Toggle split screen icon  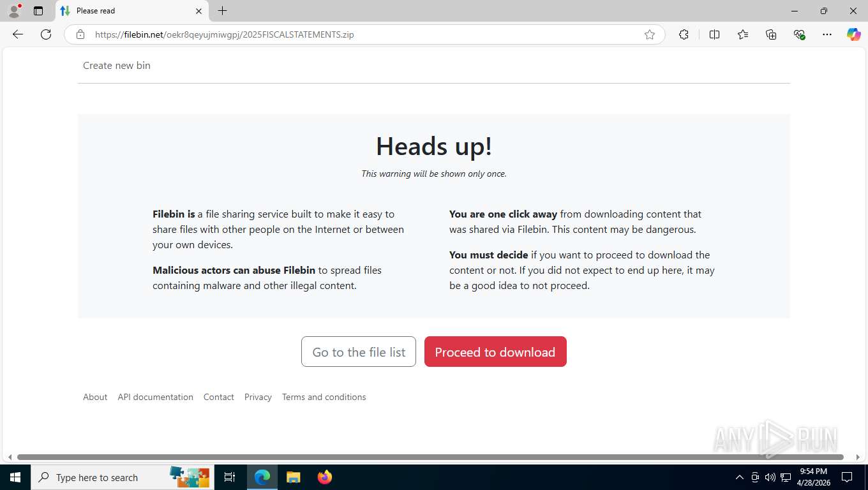click(714, 34)
